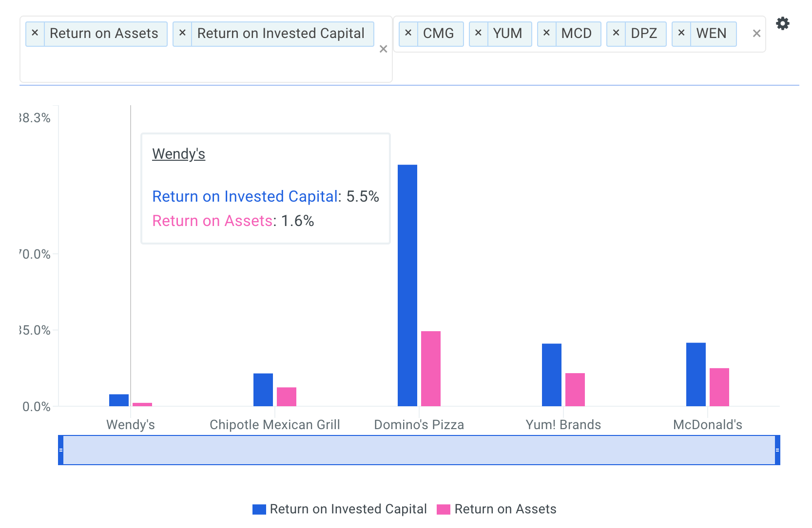Click the pink legend color swatch
The width and height of the screenshot is (812, 528).
coord(444,509)
